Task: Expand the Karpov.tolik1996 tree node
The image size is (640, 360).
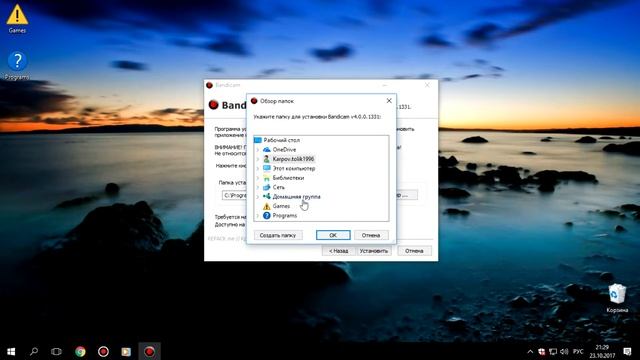Action: [258, 159]
